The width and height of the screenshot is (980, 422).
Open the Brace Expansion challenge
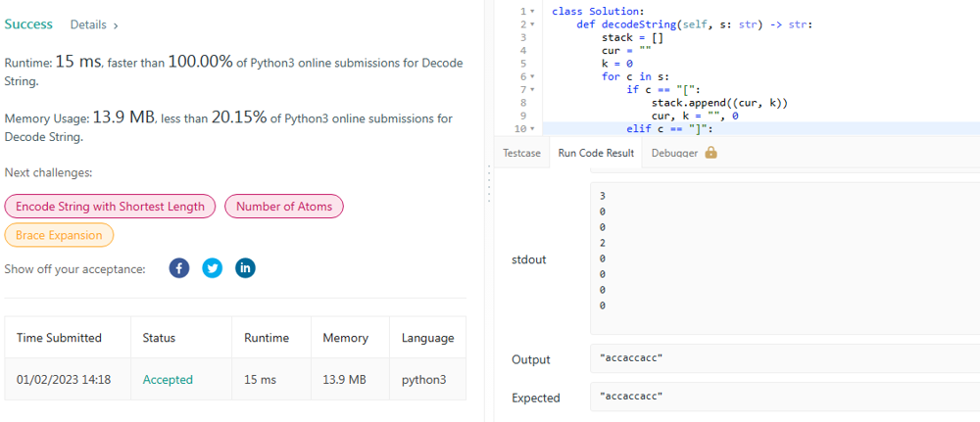[59, 235]
